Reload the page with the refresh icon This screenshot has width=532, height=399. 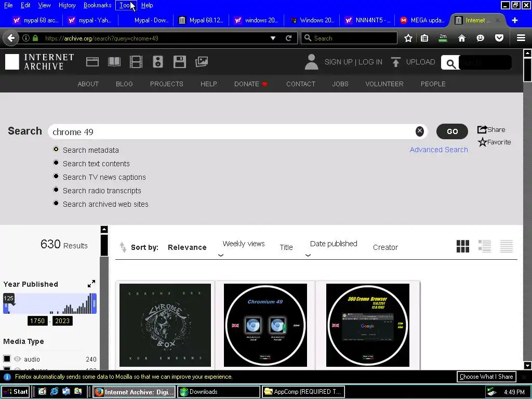coord(288,38)
